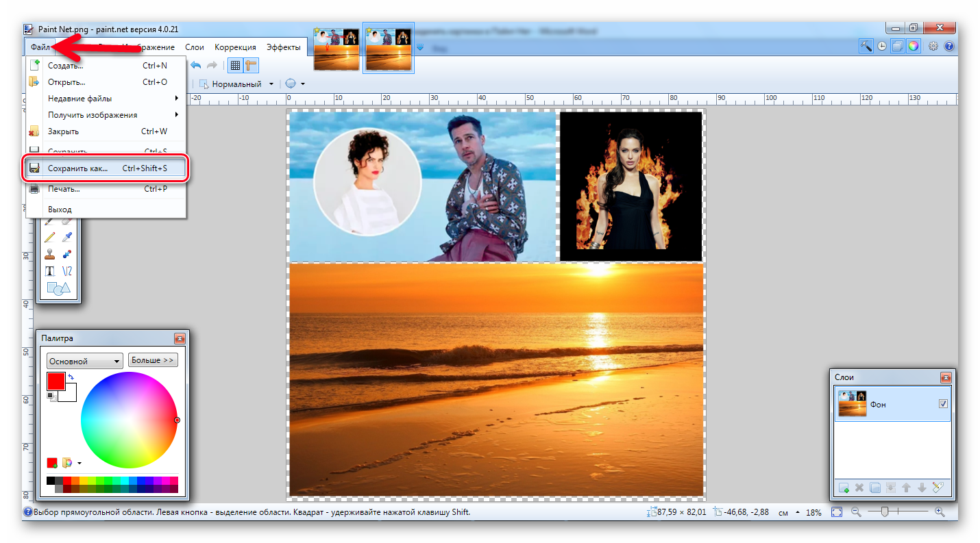Select the Text tool
Screen dimensions: 980x543
[49, 271]
